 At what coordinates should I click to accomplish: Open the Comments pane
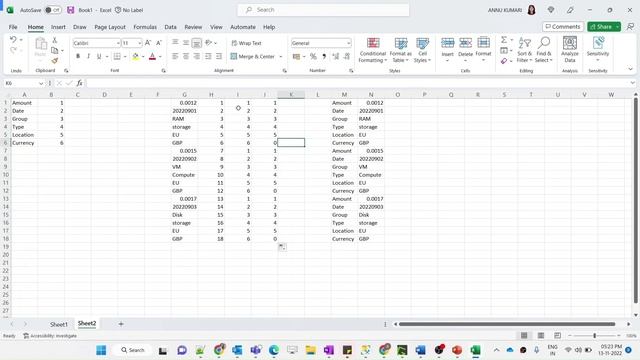pos(563,27)
